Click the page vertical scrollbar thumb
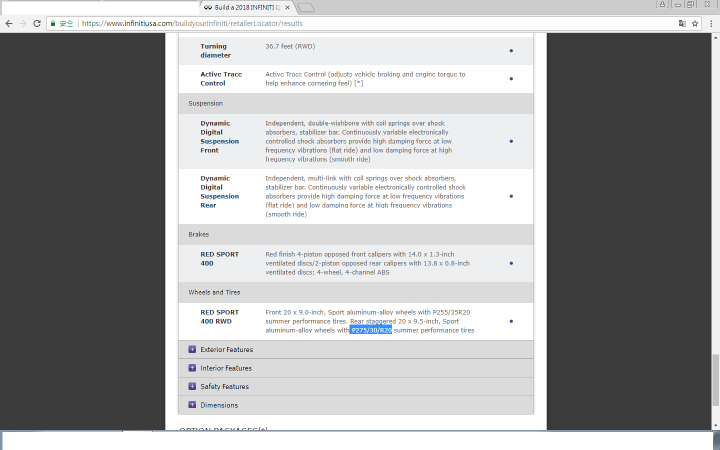The image size is (720, 450). (715, 380)
